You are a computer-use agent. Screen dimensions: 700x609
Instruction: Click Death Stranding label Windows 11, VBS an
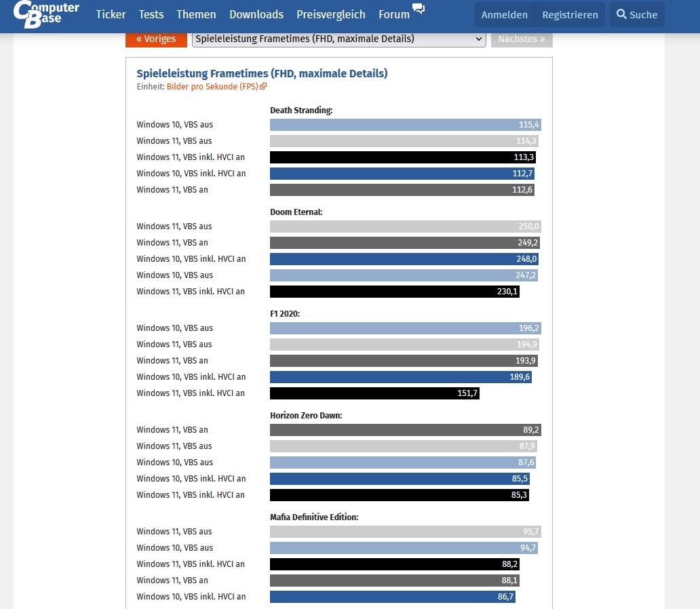(x=172, y=190)
